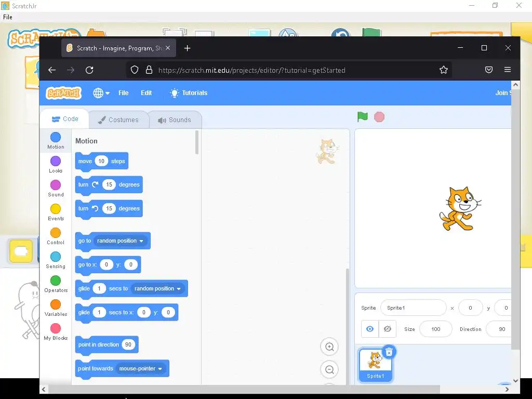The height and width of the screenshot is (399, 532).
Task: Show the sprite with the eye button
Action: tap(370, 329)
